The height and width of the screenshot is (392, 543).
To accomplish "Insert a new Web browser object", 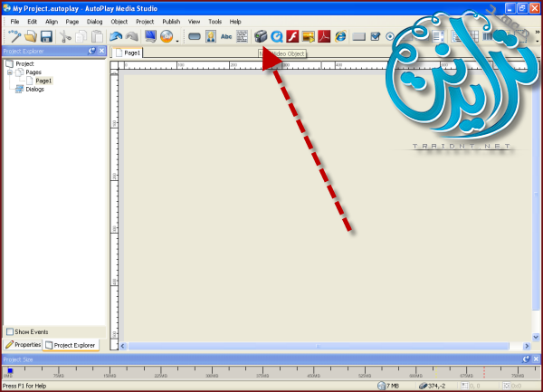I will click(340, 36).
